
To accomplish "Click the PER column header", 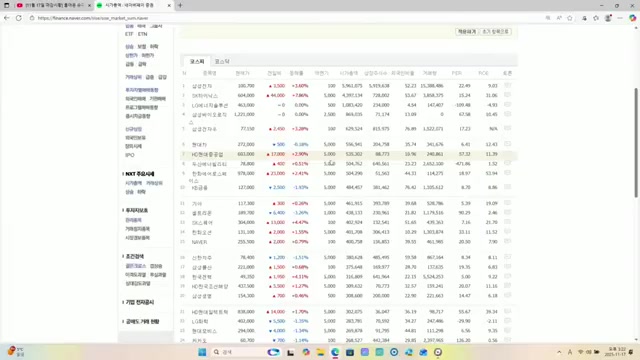I will [457, 73].
